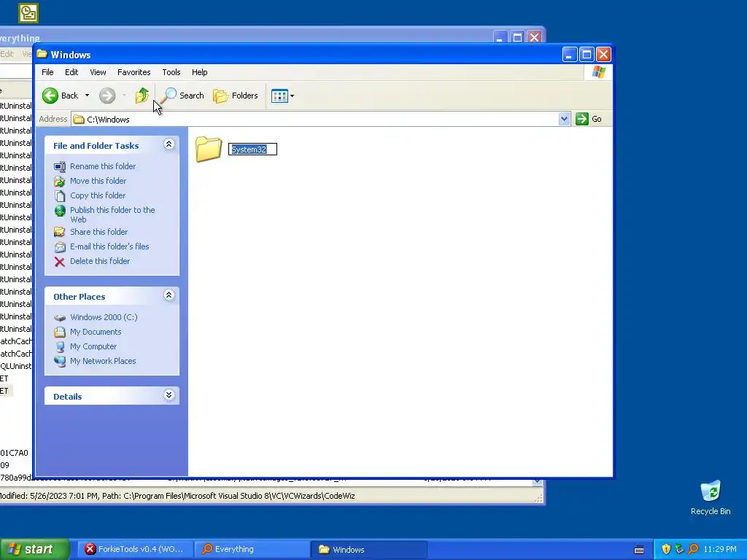
Task: Click the Windows 2000 (C:) drive icon
Action: point(60,318)
